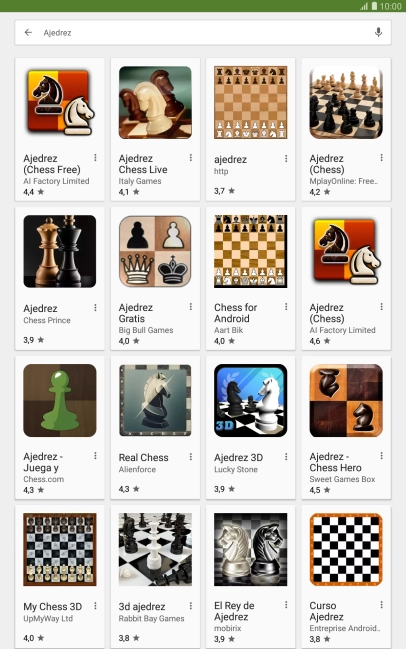Tap the back arrow in search bar

pos(28,32)
